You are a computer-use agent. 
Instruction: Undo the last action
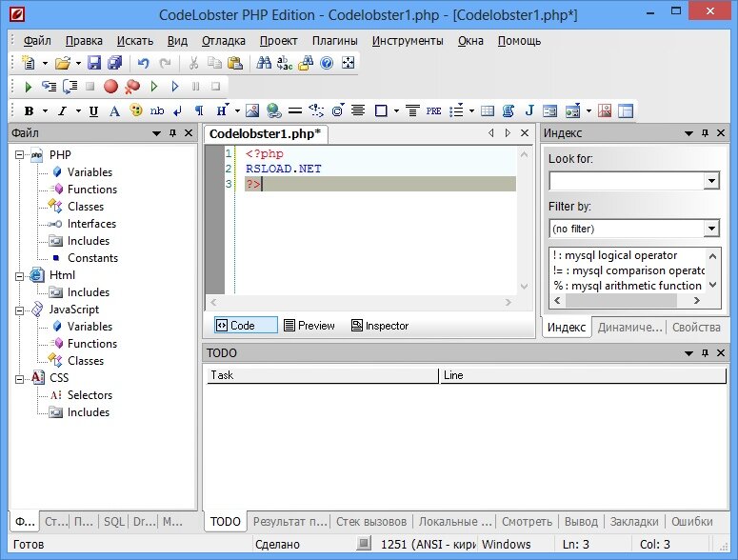(143, 63)
